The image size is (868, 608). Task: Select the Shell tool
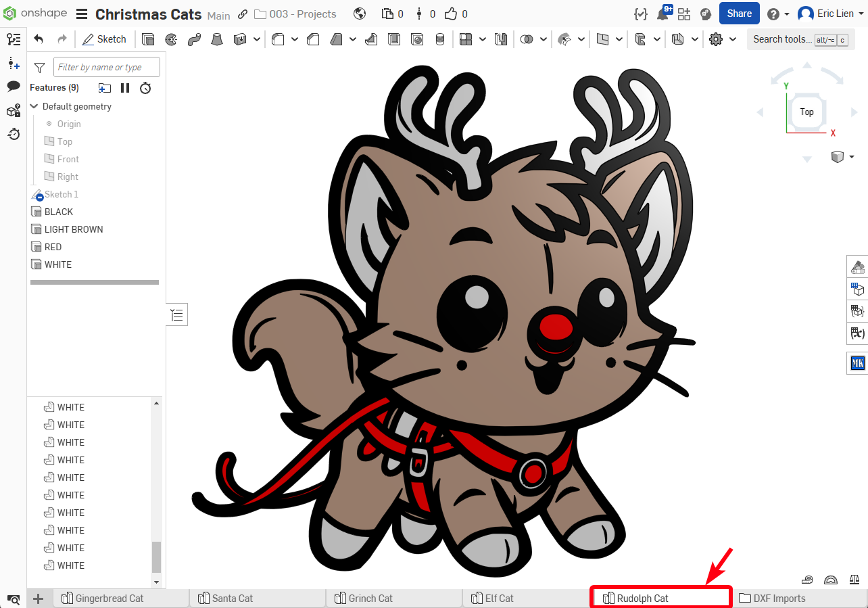[x=394, y=39]
